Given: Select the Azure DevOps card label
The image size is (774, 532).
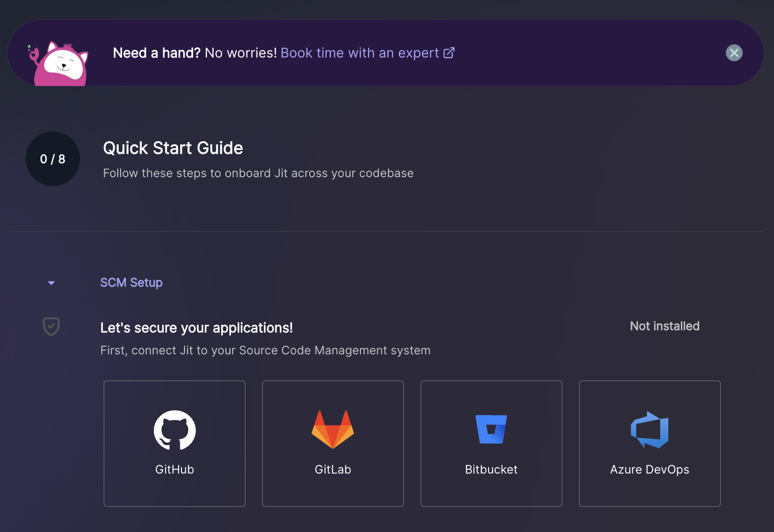Looking at the screenshot, I should [650, 469].
